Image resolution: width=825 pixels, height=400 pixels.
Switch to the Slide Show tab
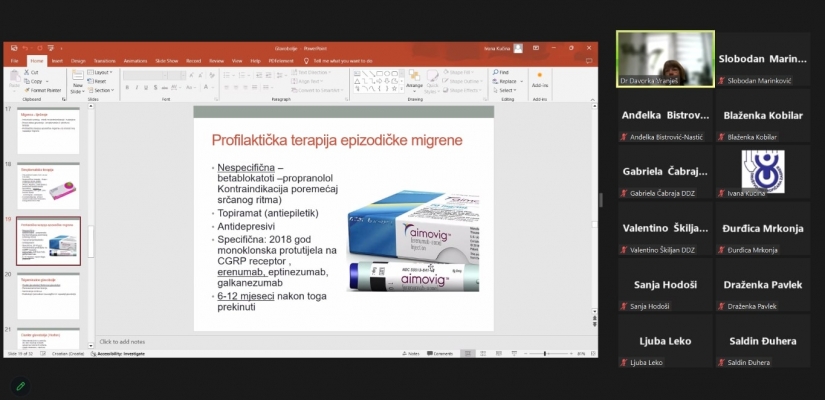pos(166,60)
